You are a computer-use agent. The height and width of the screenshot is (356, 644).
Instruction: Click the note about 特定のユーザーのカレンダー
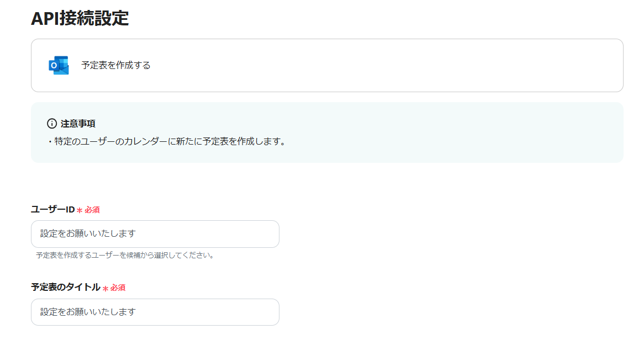click(167, 142)
